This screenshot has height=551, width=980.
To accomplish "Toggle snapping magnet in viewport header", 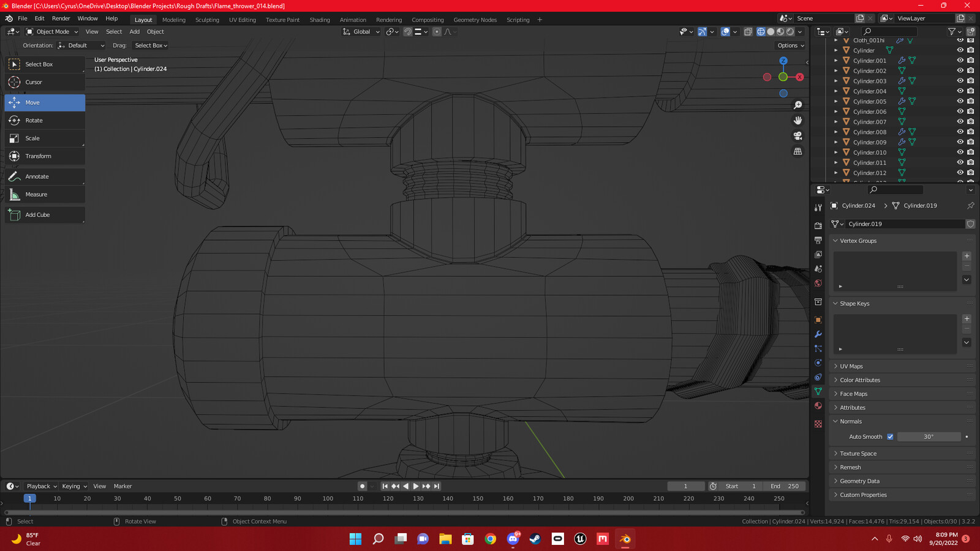I will 407,32.
